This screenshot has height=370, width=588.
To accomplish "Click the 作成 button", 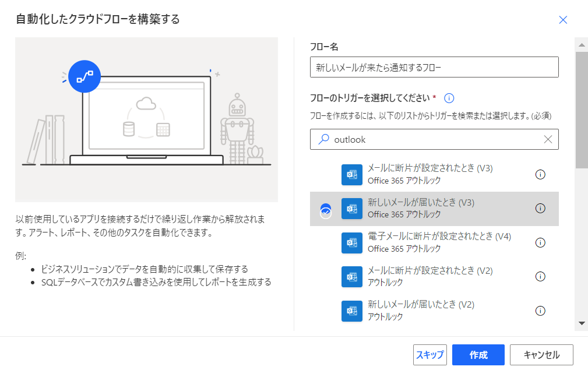I will pyautogui.click(x=478, y=355).
